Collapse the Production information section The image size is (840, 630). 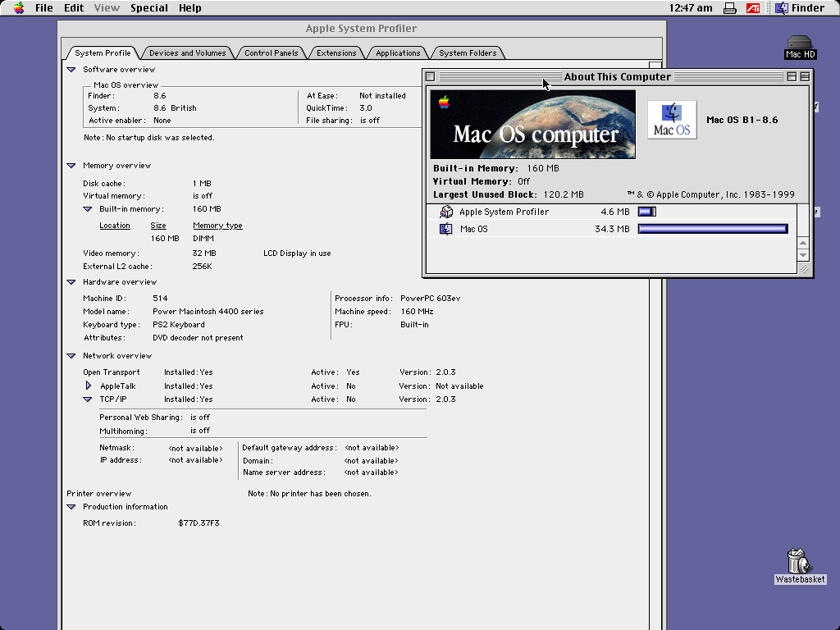point(71,507)
